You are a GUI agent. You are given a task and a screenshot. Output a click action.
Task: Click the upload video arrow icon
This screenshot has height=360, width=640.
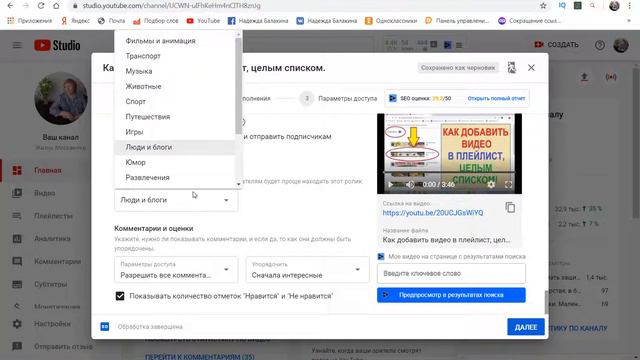click(584, 77)
